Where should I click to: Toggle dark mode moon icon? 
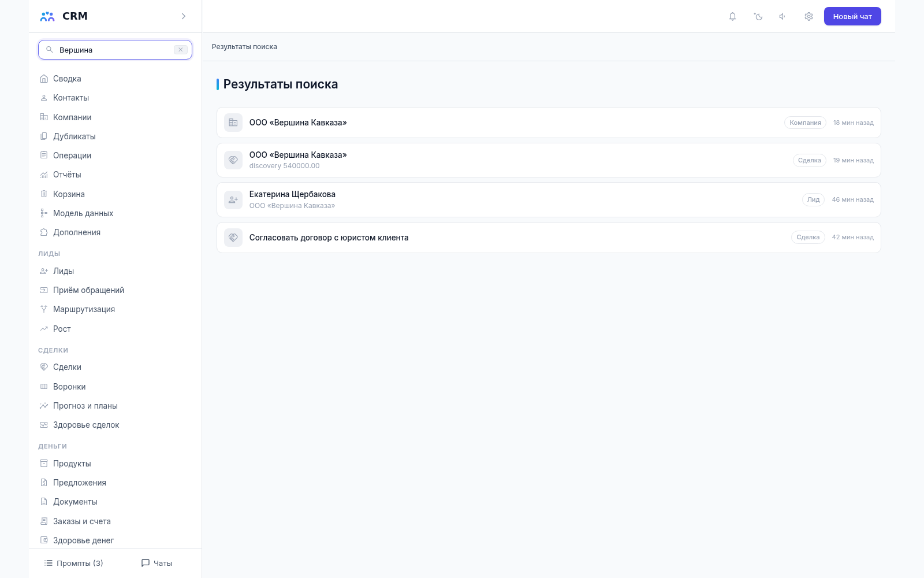[x=758, y=16]
